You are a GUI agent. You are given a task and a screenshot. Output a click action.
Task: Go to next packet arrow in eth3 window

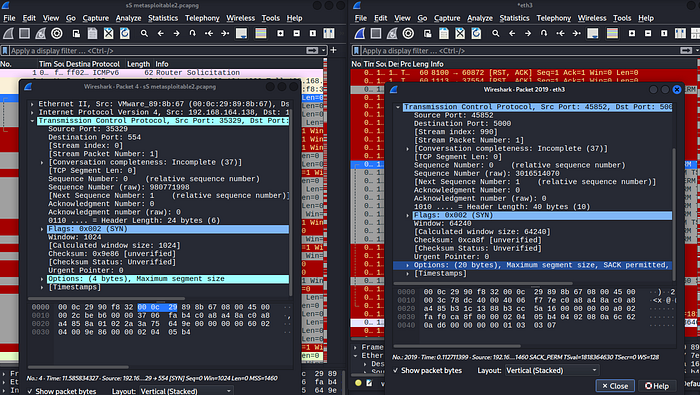coord(528,33)
